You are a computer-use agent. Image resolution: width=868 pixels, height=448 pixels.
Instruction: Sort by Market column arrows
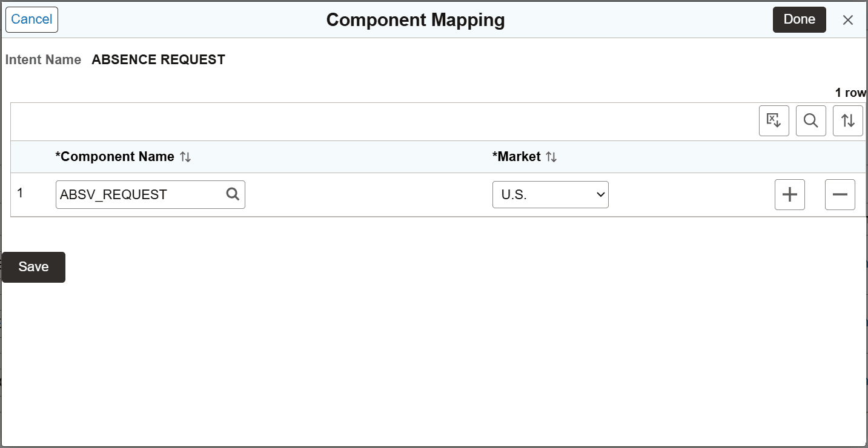(x=551, y=157)
